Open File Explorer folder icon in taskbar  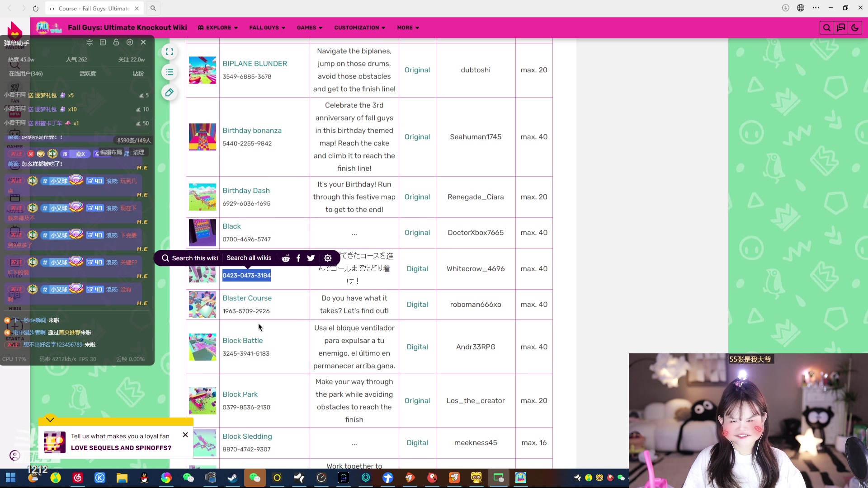click(x=122, y=478)
